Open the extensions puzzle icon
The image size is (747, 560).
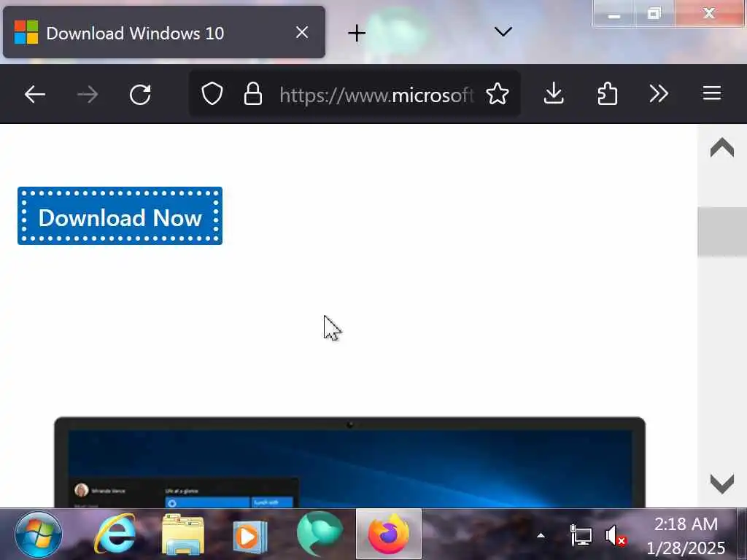[x=607, y=93]
